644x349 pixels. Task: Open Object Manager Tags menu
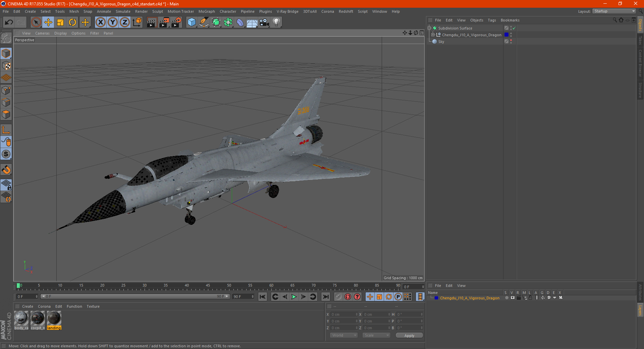pos(492,20)
